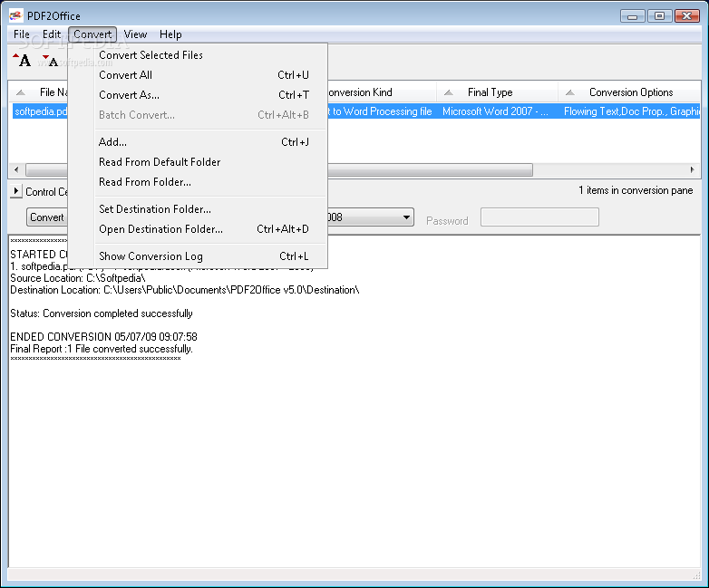709x588 pixels.
Task: Click the horizontal scrollbar right arrow
Action: pyautogui.click(x=693, y=170)
